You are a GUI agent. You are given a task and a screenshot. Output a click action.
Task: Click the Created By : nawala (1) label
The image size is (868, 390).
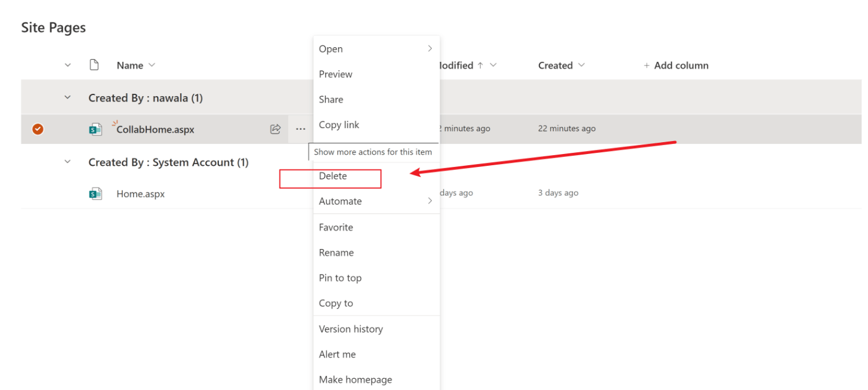146,98
